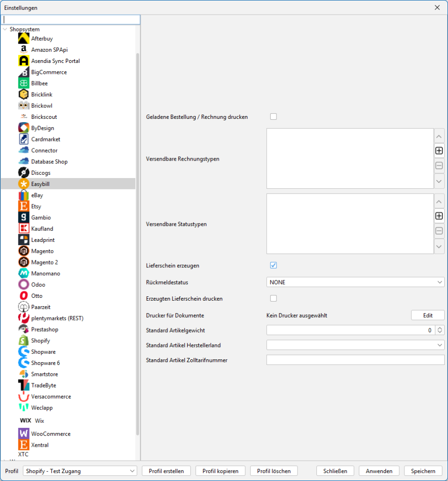Click Standard Artikelgewicht spinner arrows
Viewport: 448px width, 481px height.
click(x=440, y=330)
